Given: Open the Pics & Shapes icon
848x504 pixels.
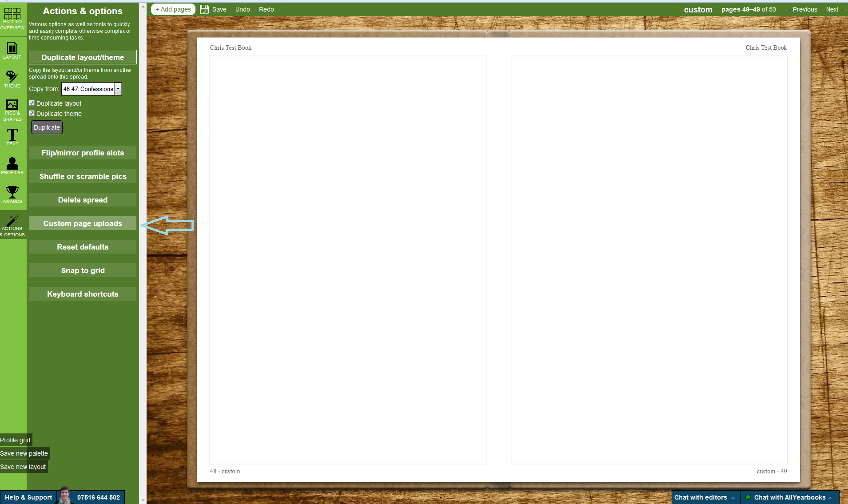Looking at the screenshot, I should coord(12,105).
